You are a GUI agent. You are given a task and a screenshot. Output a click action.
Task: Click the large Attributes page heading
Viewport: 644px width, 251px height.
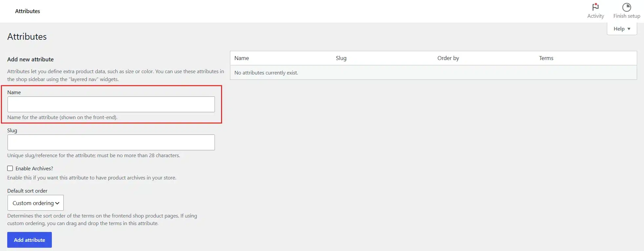(x=27, y=36)
